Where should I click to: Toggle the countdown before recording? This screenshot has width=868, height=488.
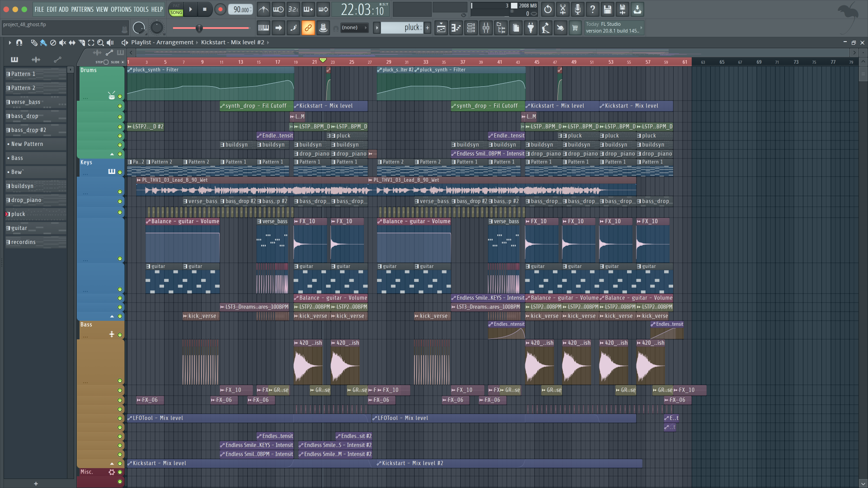pos(293,9)
